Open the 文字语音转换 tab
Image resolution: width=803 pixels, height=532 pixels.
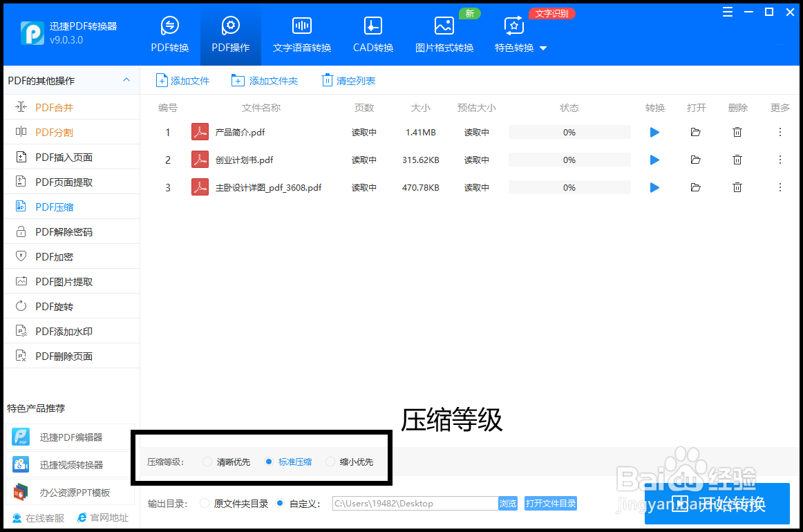(x=301, y=35)
